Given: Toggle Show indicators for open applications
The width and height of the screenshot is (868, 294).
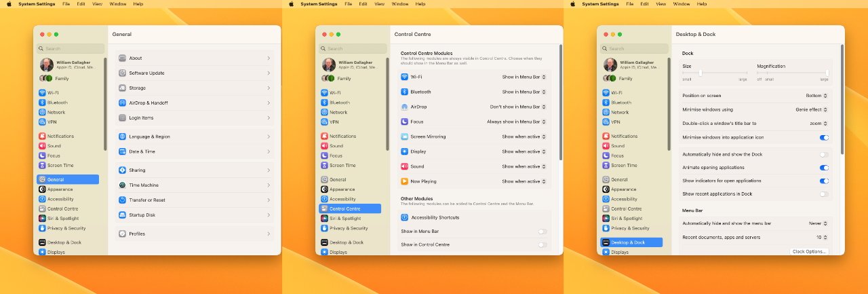Looking at the screenshot, I should pyautogui.click(x=824, y=181).
